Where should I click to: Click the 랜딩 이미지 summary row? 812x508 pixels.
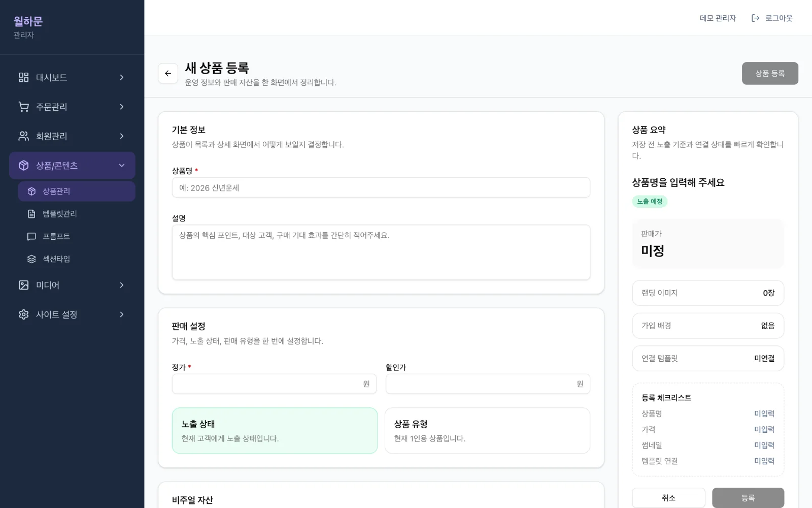pos(708,293)
